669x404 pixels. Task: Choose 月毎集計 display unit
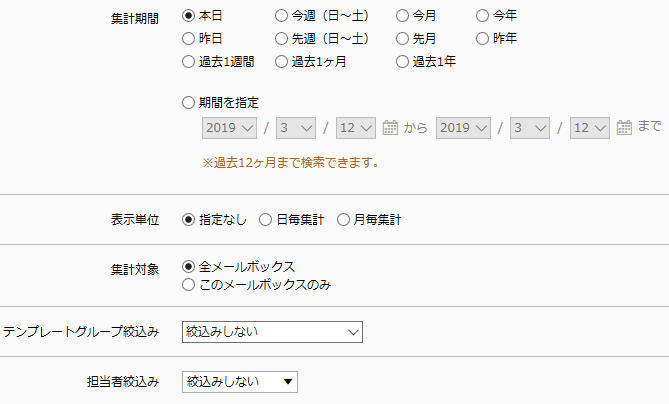[x=343, y=220]
